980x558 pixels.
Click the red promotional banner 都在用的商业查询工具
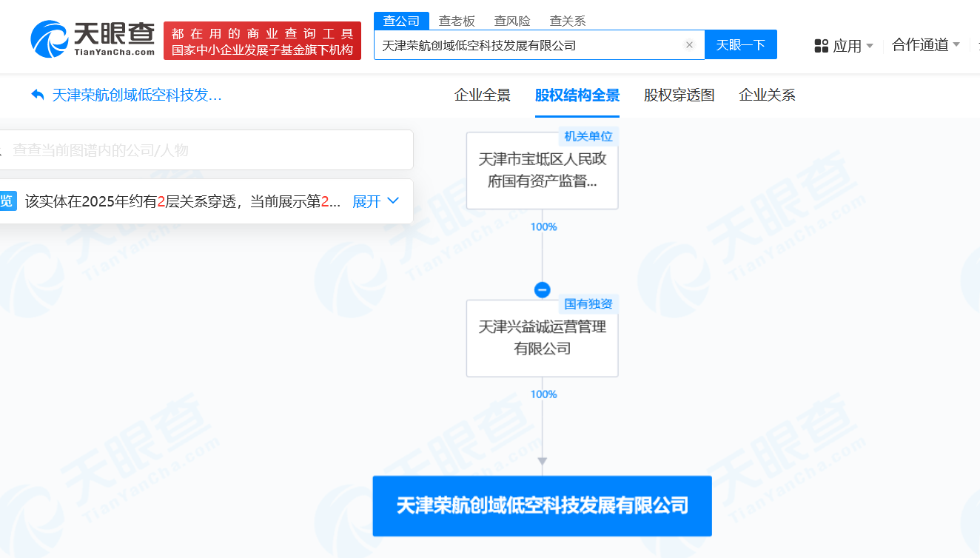(x=262, y=41)
